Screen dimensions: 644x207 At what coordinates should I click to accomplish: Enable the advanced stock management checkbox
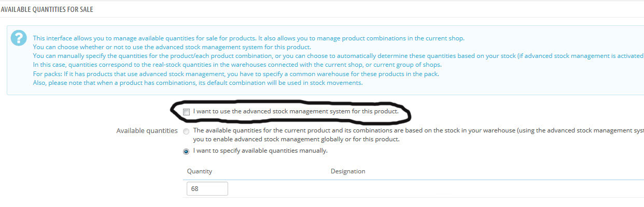click(186, 112)
